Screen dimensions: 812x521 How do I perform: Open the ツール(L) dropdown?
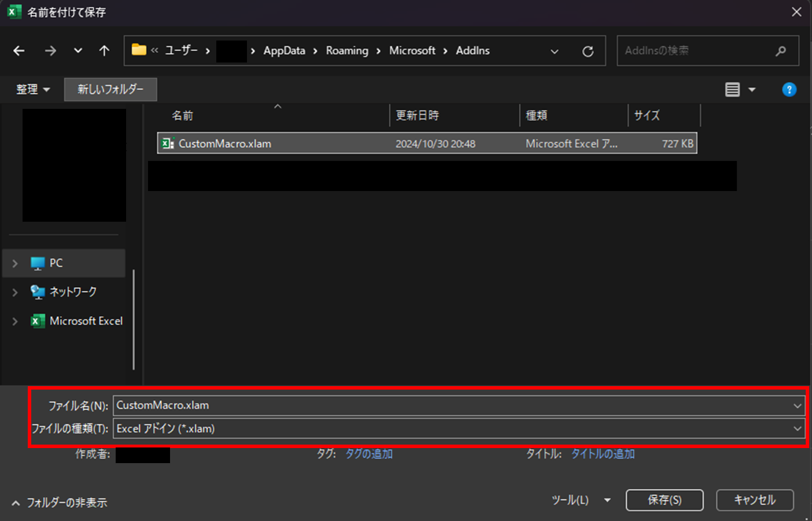coord(581,500)
